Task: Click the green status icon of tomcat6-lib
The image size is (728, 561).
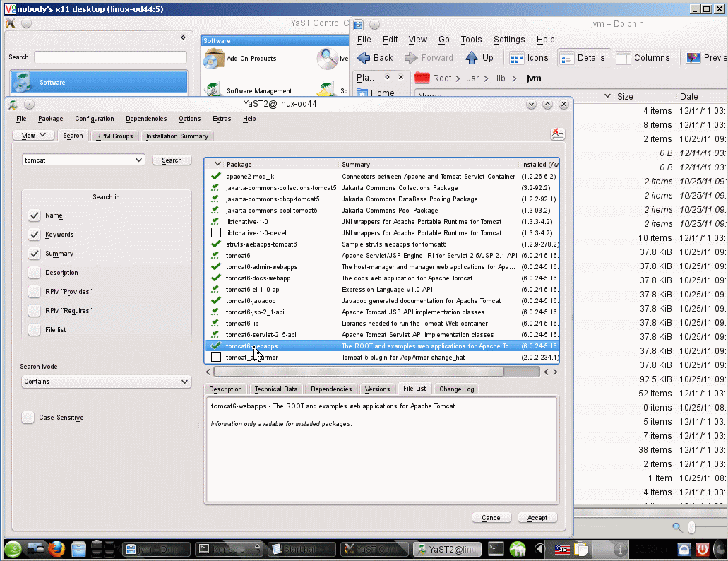Action: click(215, 323)
